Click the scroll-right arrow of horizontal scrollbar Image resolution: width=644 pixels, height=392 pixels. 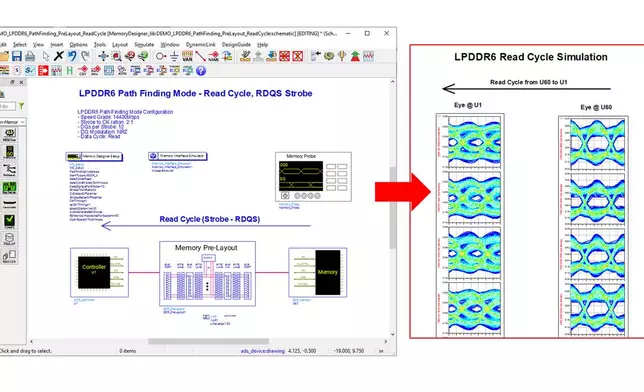385,341
